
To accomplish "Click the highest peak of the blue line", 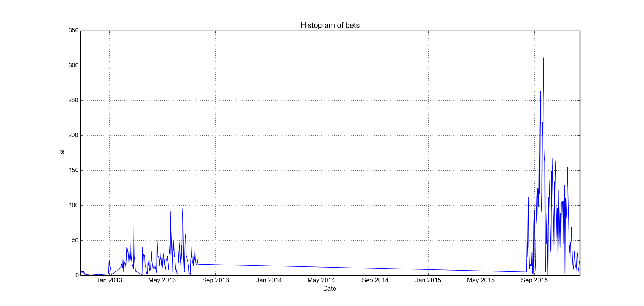I will click(543, 58).
